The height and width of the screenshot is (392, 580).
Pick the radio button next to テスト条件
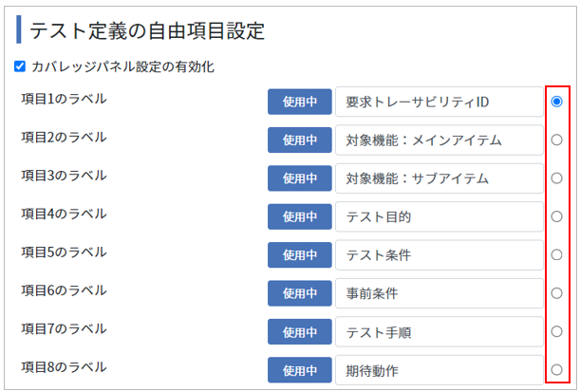click(556, 254)
